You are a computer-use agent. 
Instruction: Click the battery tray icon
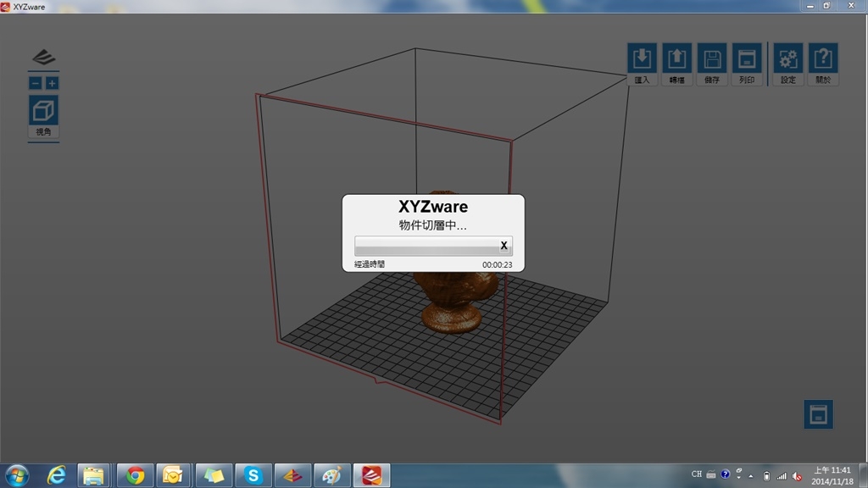pyautogui.click(x=766, y=476)
